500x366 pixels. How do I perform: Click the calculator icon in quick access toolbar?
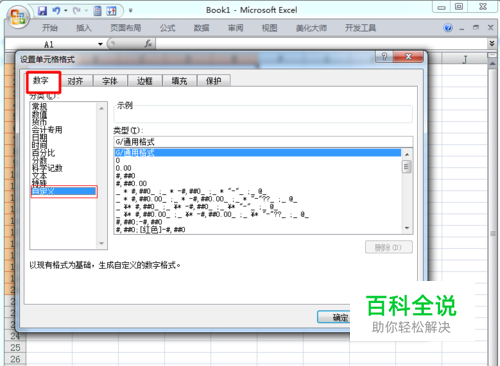pyautogui.click(x=97, y=11)
